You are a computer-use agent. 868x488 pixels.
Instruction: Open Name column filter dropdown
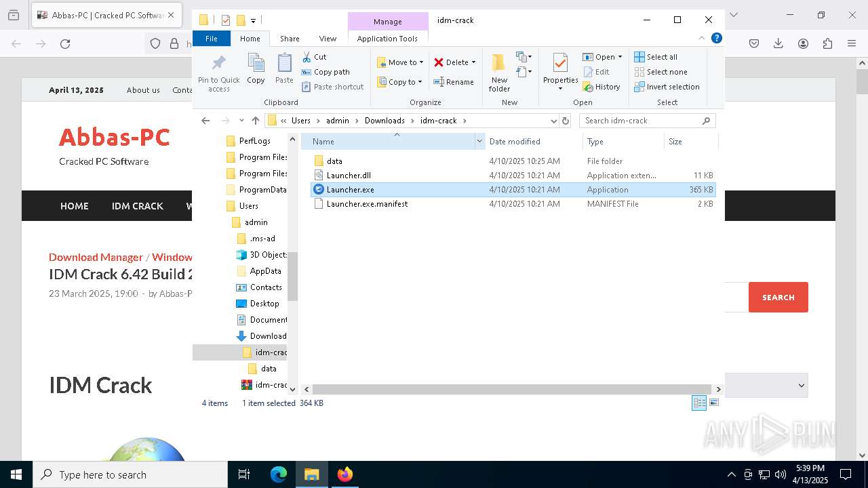coord(479,142)
